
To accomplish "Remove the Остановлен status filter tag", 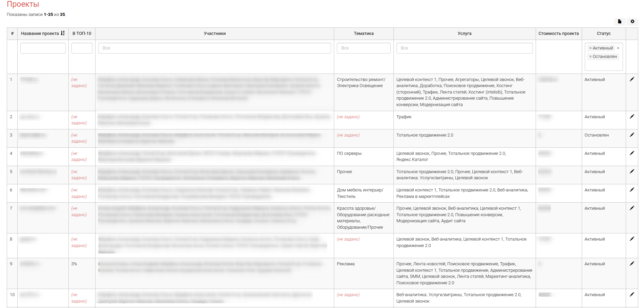I will [591, 57].
